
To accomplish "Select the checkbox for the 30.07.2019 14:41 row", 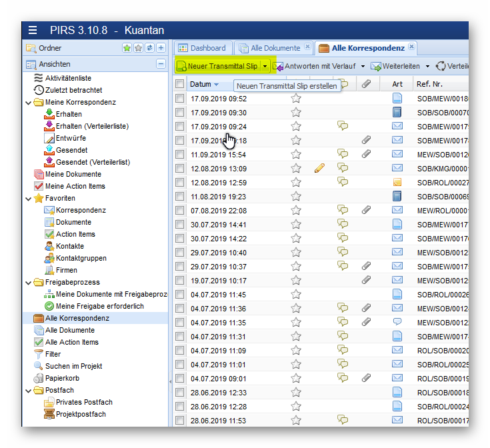I will (x=180, y=225).
